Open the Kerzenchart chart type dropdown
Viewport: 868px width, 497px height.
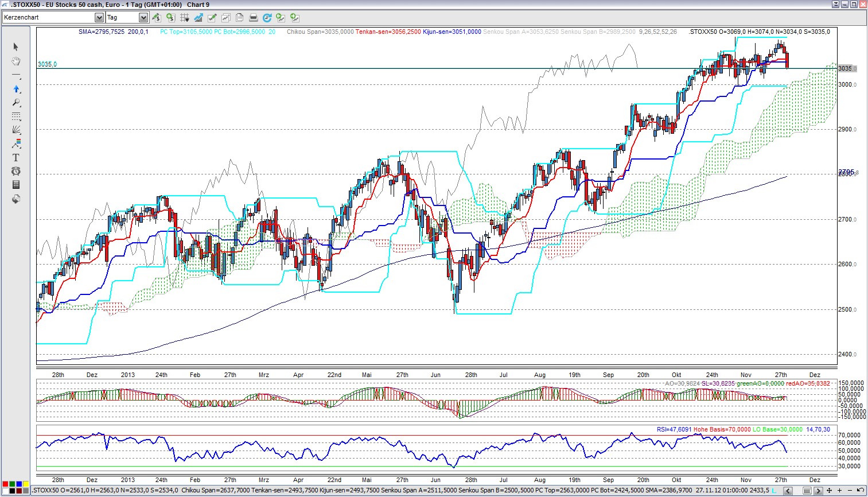[99, 18]
